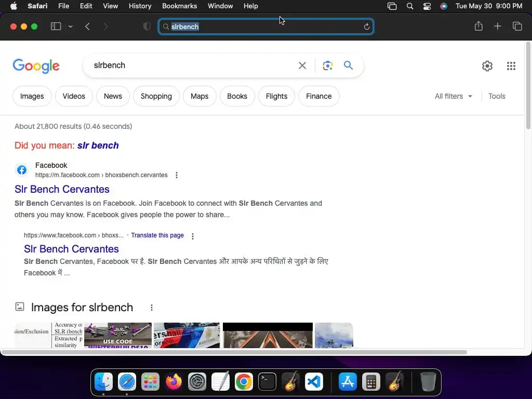Open Google quick settings gear
Viewport: 532px width, 399px height.
coord(487,66)
